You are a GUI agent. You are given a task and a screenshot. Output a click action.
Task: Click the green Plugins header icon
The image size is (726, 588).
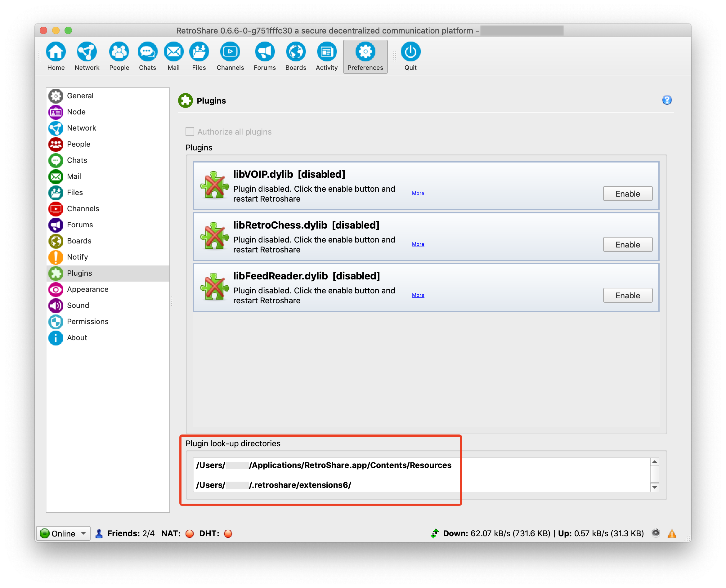pyautogui.click(x=185, y=100)
